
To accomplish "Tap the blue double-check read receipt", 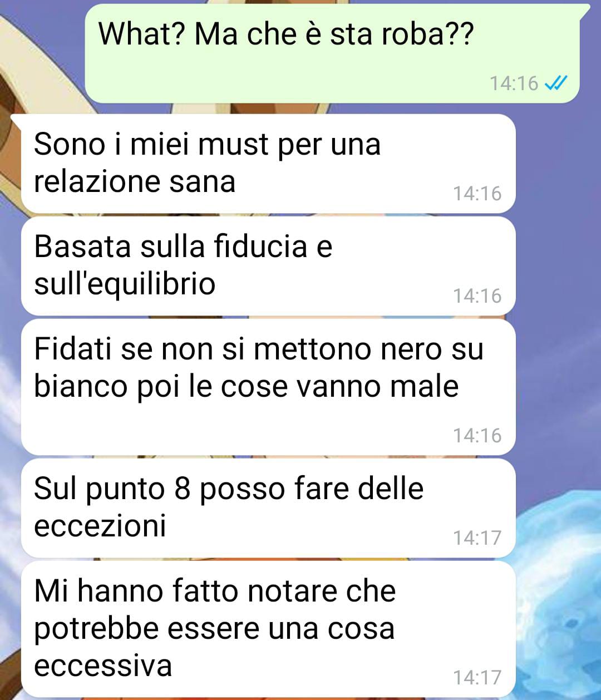I will point(555,83).
